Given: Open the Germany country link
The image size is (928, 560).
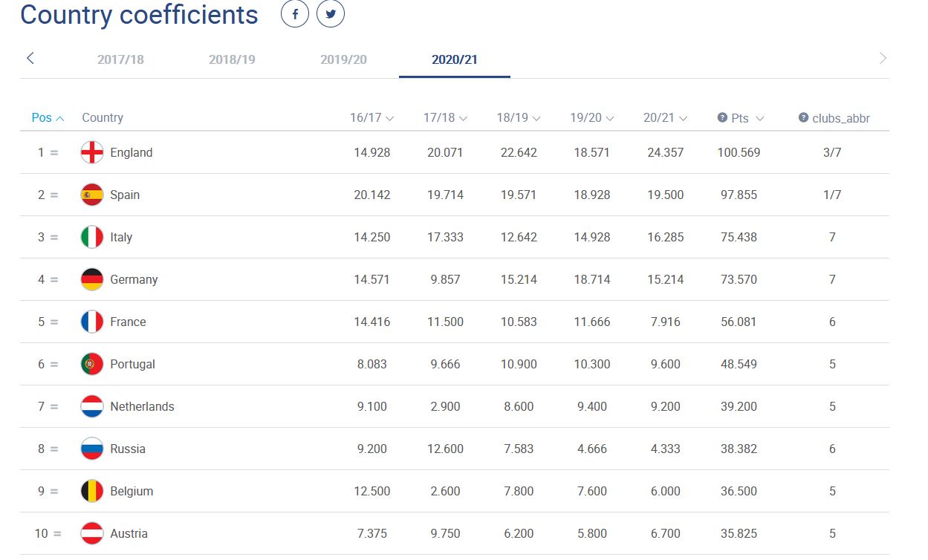Looking at the screenshot, I should click(134, 279).
